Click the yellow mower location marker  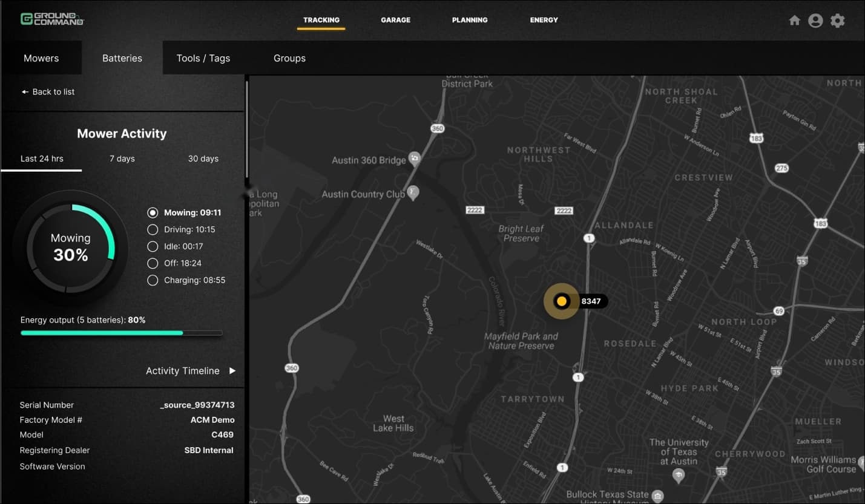click(x=561, y=301)
